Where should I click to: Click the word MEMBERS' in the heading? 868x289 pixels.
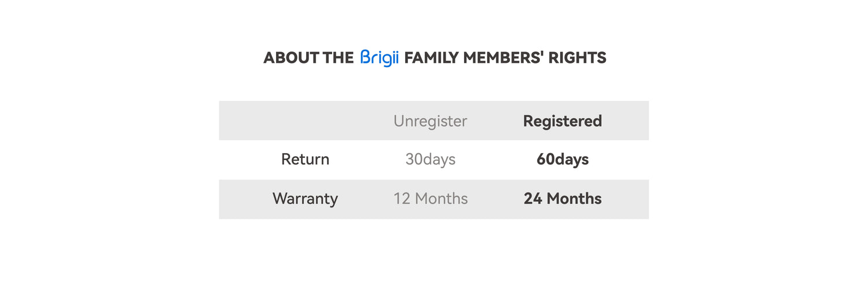pyautogui.click(x=504, y=58)
